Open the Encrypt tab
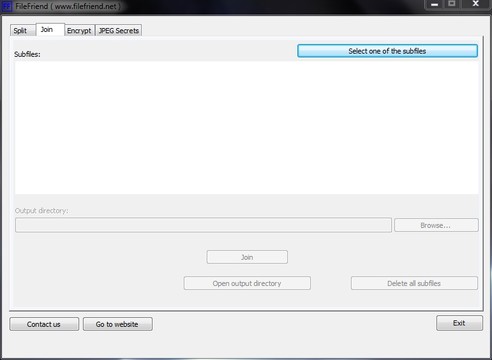Screen dimensions: 492x360 click(79, 31)
